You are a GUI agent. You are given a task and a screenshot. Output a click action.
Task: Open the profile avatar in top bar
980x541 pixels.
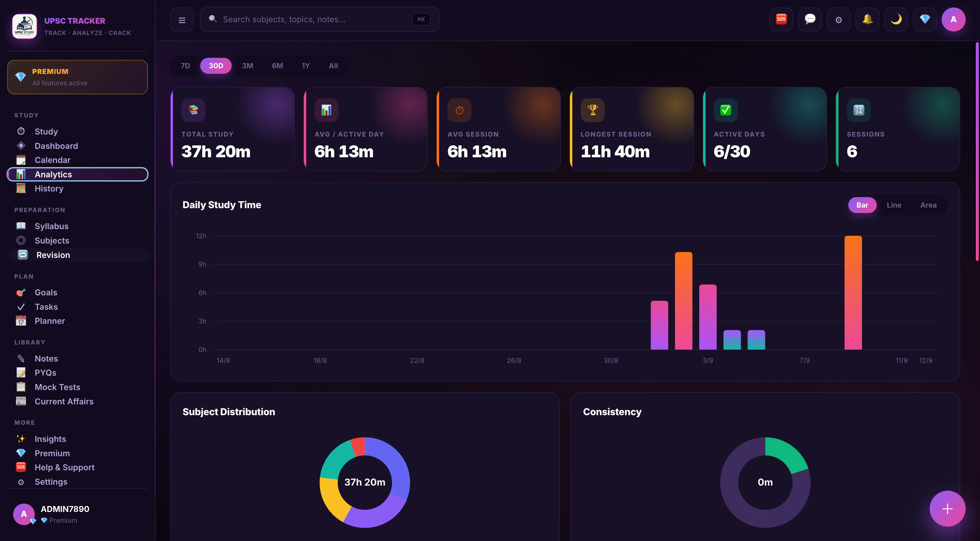tap(953, 19)
